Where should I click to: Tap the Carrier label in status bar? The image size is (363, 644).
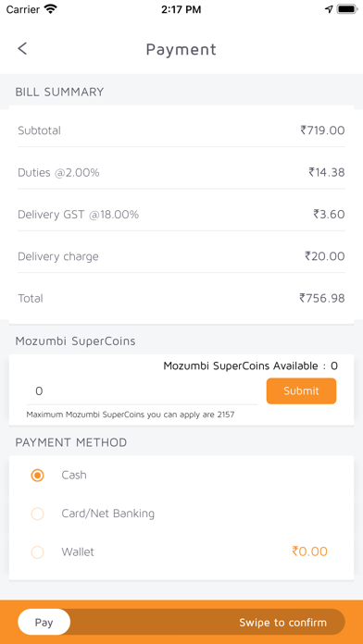[x=23, y=9]
